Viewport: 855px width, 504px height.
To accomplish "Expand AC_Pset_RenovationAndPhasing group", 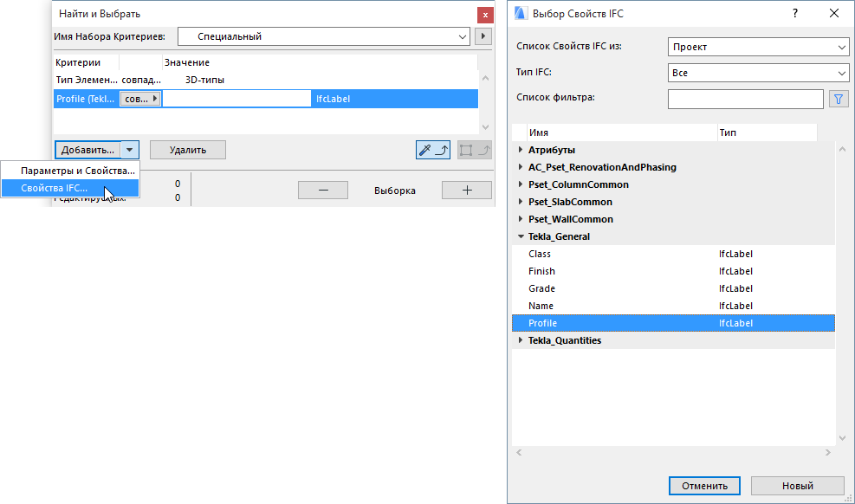I will click(521, 167).
